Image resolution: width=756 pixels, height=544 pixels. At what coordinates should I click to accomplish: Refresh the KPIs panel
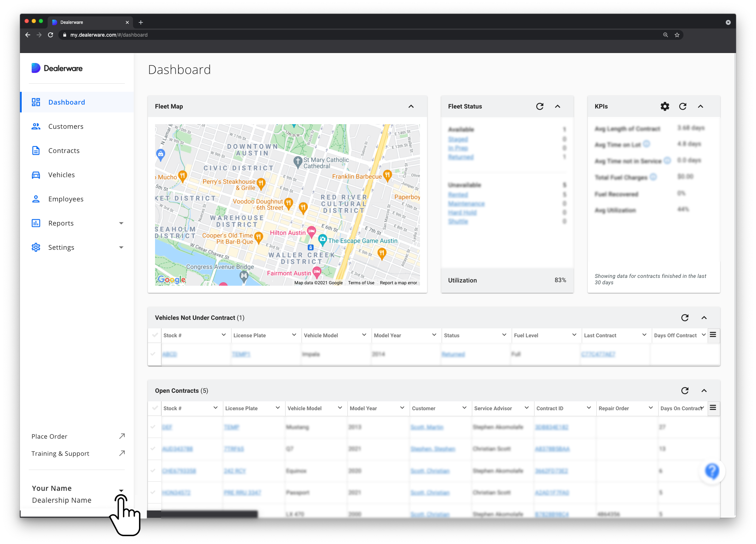pos(683,106)
